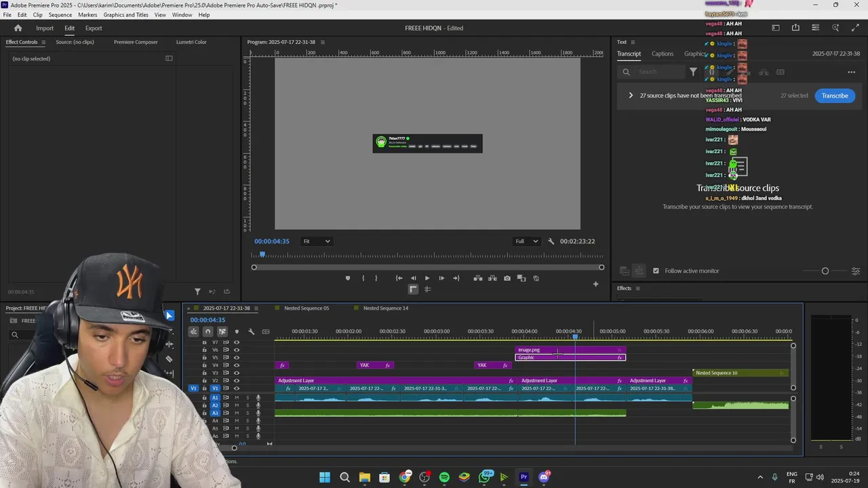Select the Selection tool in Tools panel
This screenshot has width=868, height=488.
coord(169,315)
